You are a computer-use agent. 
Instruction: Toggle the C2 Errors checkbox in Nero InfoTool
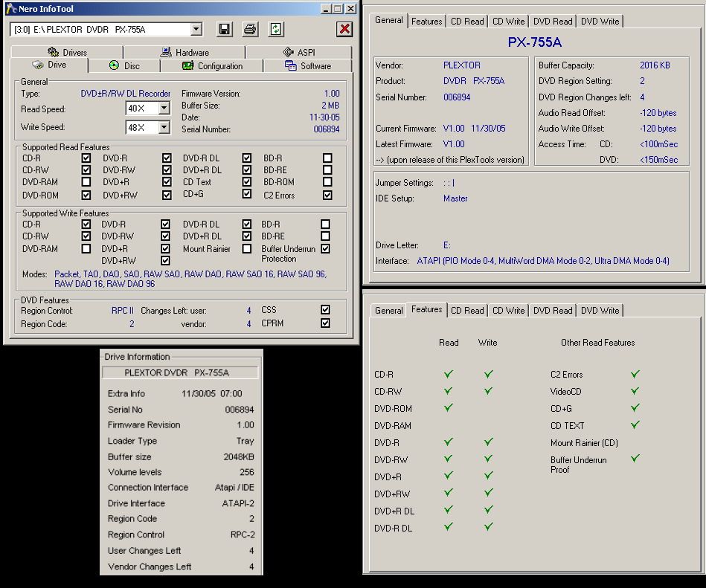tap(327, 196)
